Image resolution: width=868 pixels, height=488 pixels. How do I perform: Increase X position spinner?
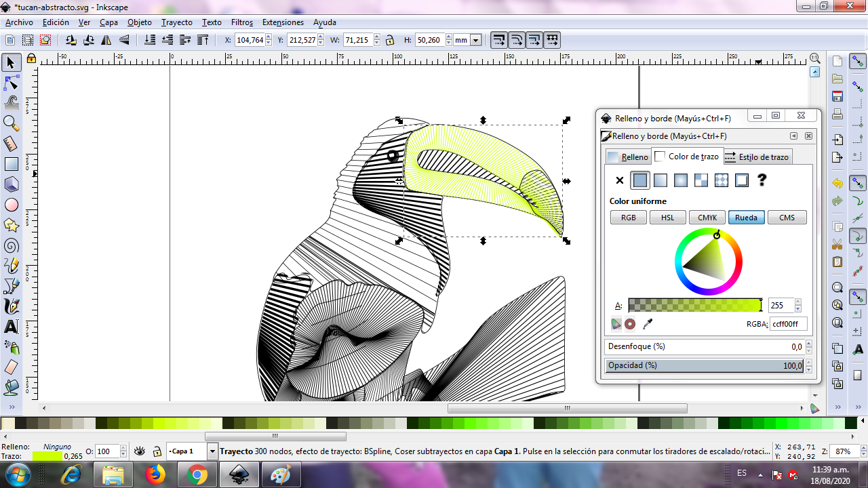(269, 37)
